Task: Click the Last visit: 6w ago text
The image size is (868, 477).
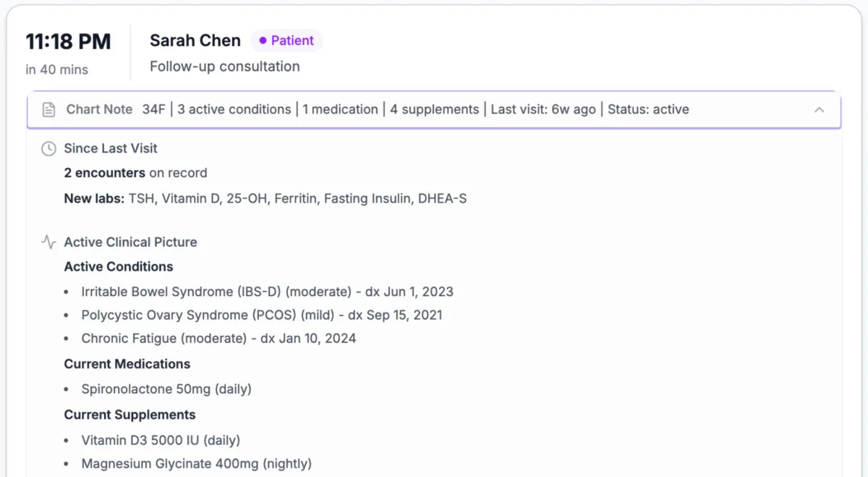Action: [x=543, y=109]
